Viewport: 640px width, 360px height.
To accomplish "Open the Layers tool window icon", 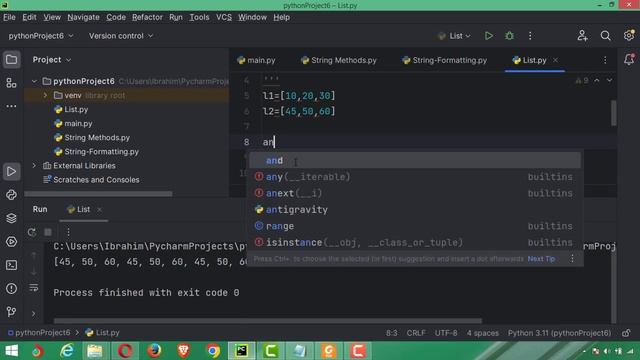I will (11, 218).
